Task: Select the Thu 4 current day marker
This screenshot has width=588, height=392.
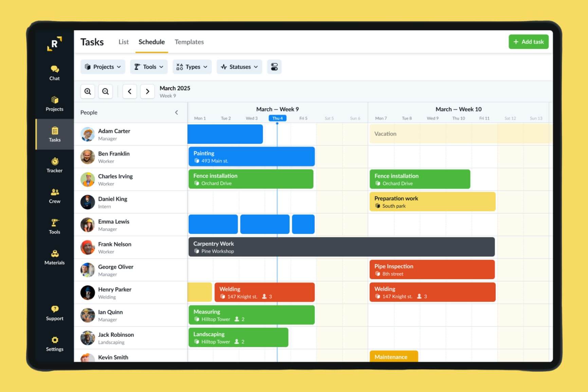Action: pyautogui.click(x=277, y=118)
